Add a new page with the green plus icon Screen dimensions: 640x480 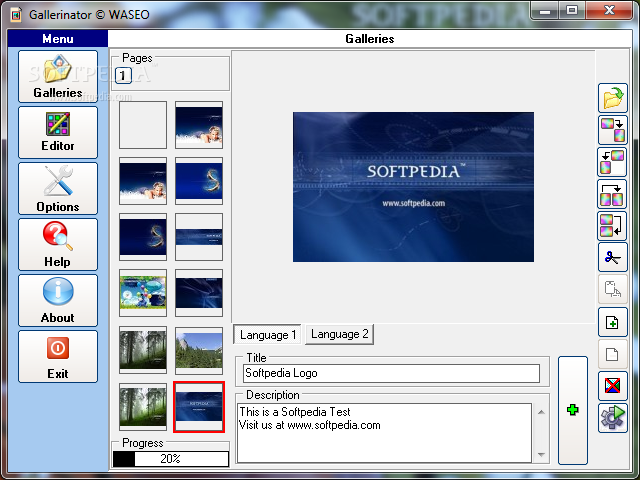613,322
